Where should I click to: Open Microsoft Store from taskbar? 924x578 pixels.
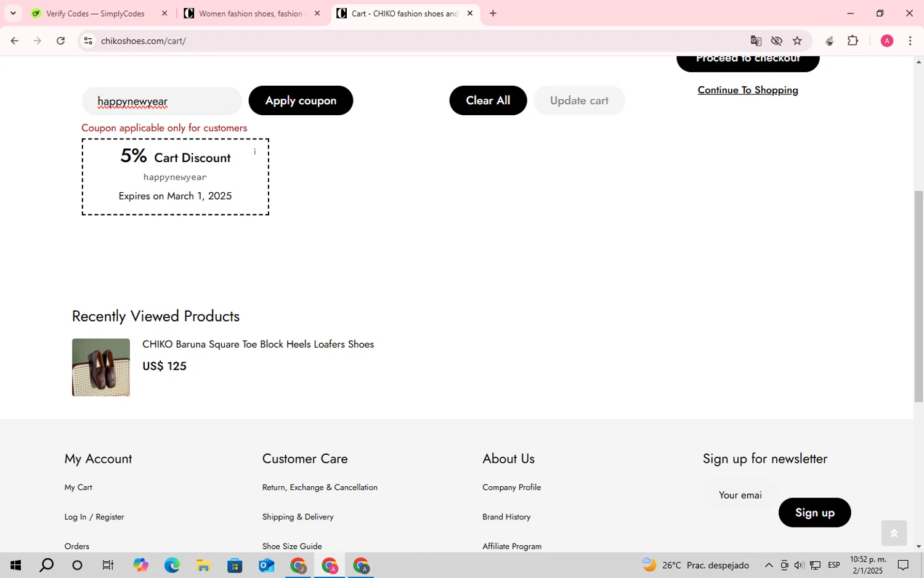tap(235, 565)
